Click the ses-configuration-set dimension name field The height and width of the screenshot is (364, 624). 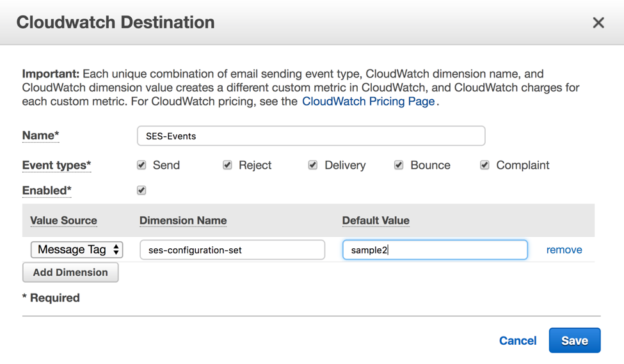(x=232, y=250)
